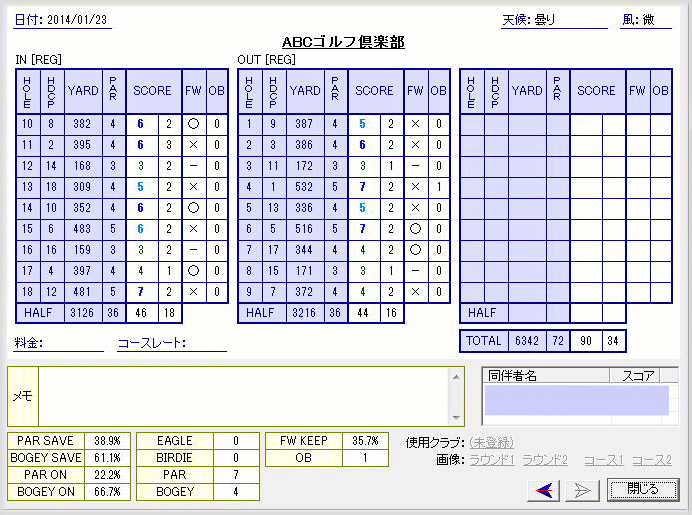Select hole 6 fairway circle mark

[x=415, y=229]
